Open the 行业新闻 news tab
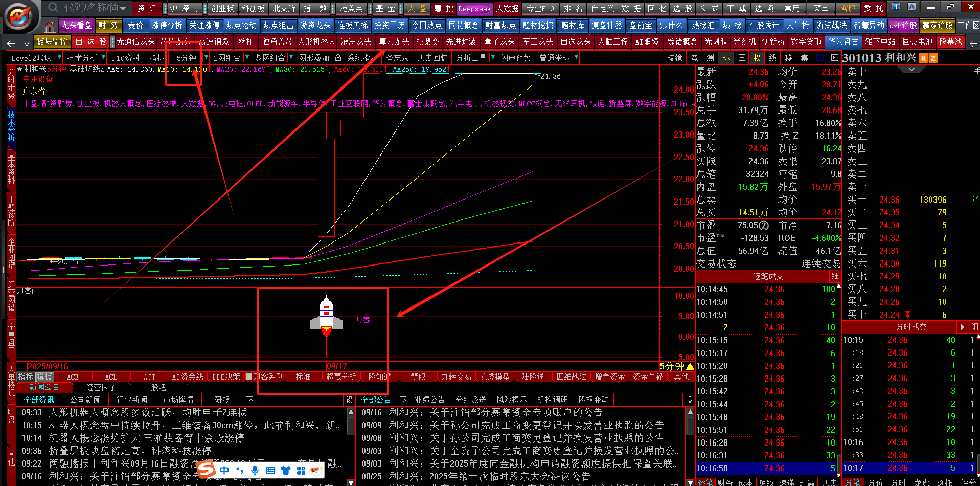The height and width of the screenshot is (486, 980). click(x=132, y=400)
